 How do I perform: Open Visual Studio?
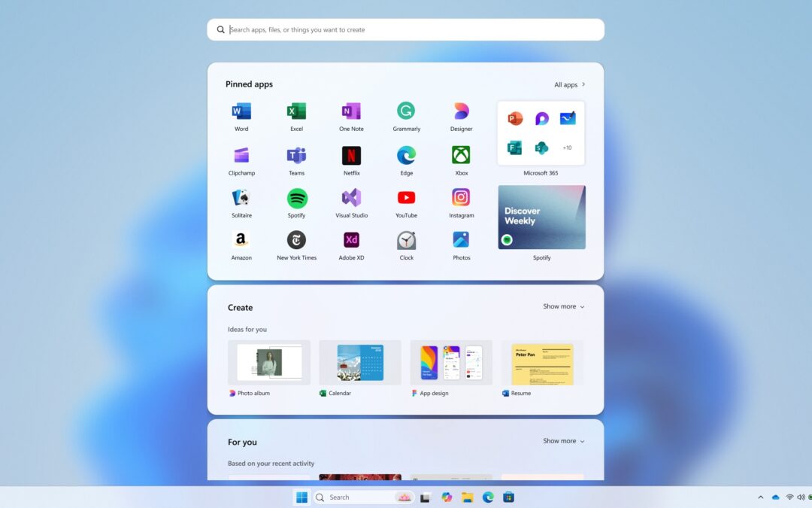click(351, 198)
